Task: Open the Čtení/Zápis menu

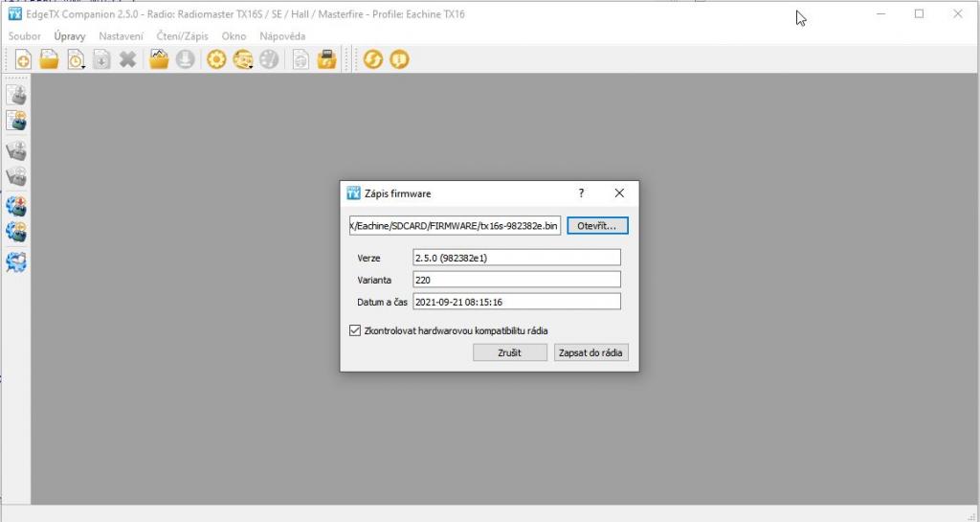Action: tap(182, 35)
